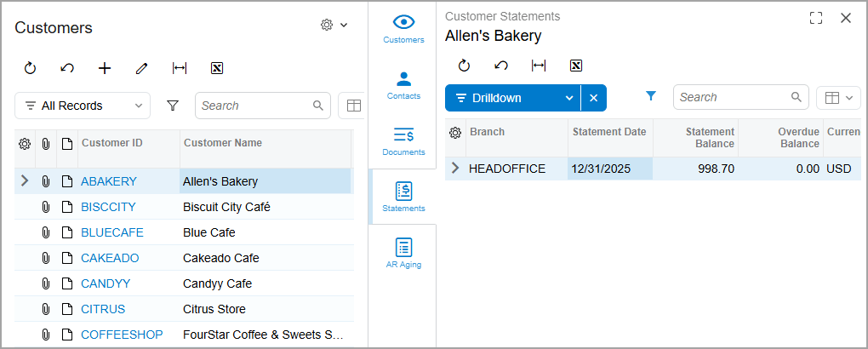Viewport: 868px width, 349px height.
Task: Switch to the Contacts tab
Action: tap(403, 85)
